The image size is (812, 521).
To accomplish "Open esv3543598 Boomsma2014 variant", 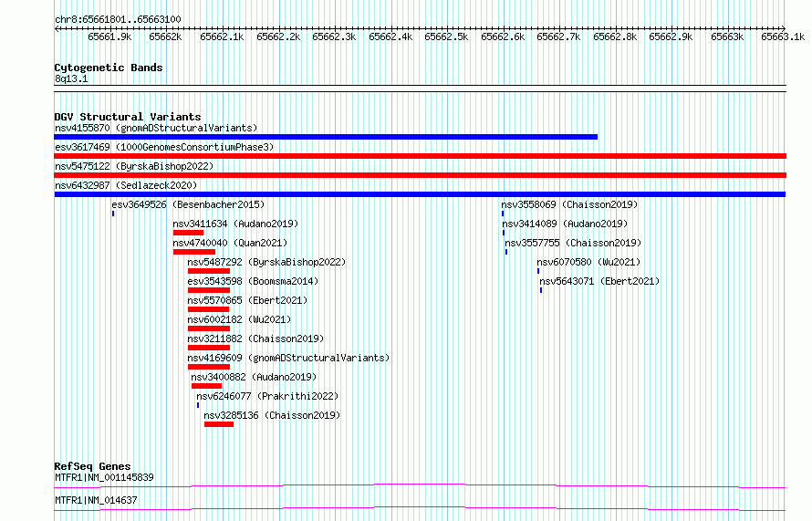I will coord(253,281).
